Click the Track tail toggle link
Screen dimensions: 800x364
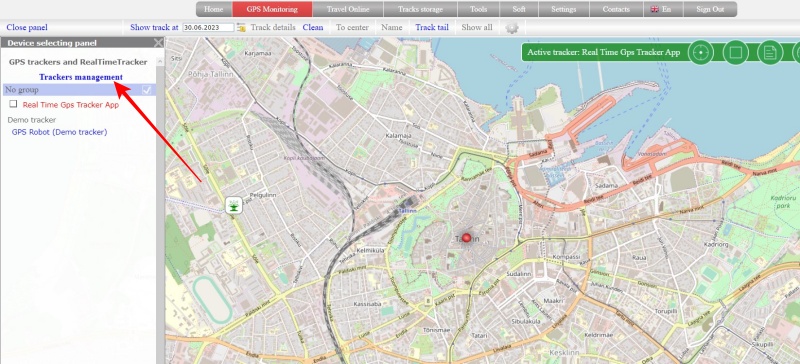(432, 28)
